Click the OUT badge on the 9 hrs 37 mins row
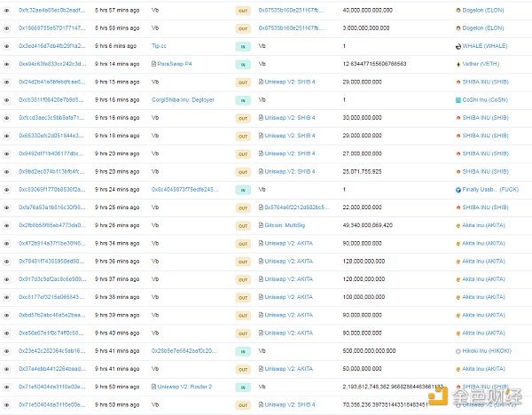The width and height of the screenshot is (532, 415). click(x=243, y=280)
